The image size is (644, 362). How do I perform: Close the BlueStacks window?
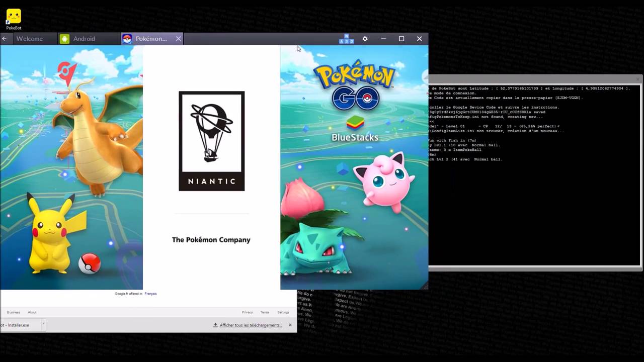click(419, 39)
